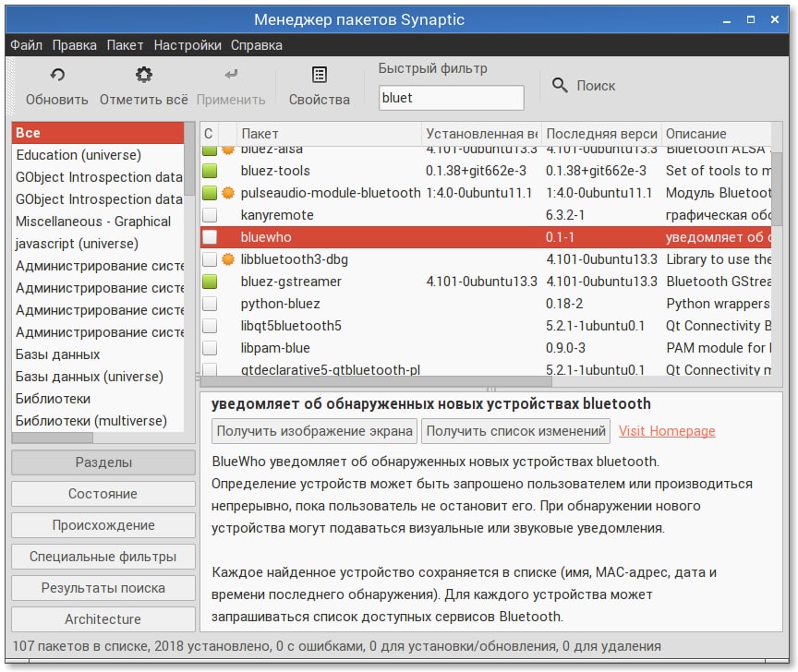Screen dimensions: 798x672
Task: Click version 0.1-1 of bluewho
Action: 560,237
